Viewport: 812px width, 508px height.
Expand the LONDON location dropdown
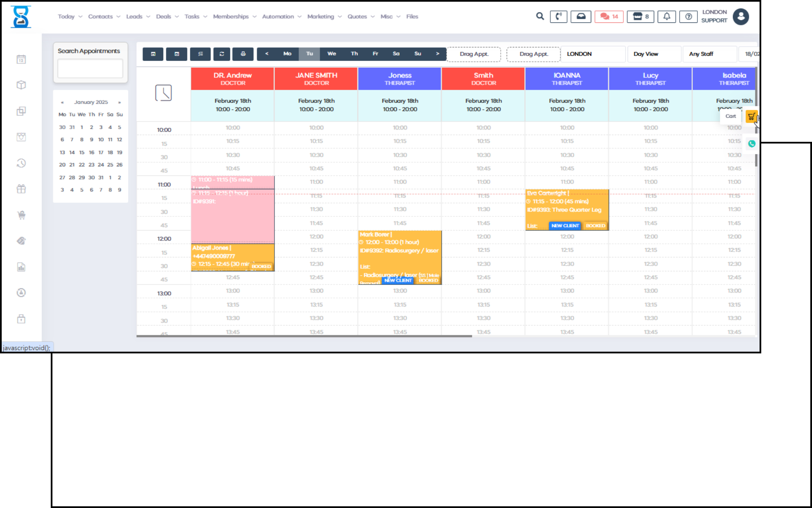tap(592, 54)
